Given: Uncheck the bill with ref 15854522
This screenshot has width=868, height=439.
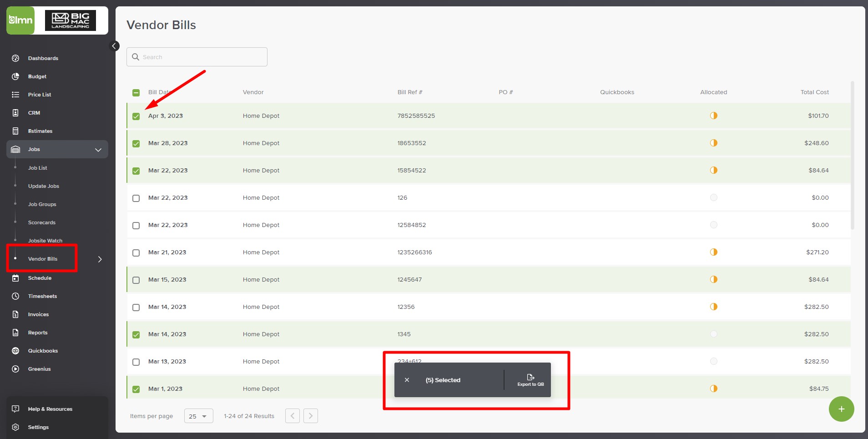Looking at the screenshot, I should tap(136, 171).
